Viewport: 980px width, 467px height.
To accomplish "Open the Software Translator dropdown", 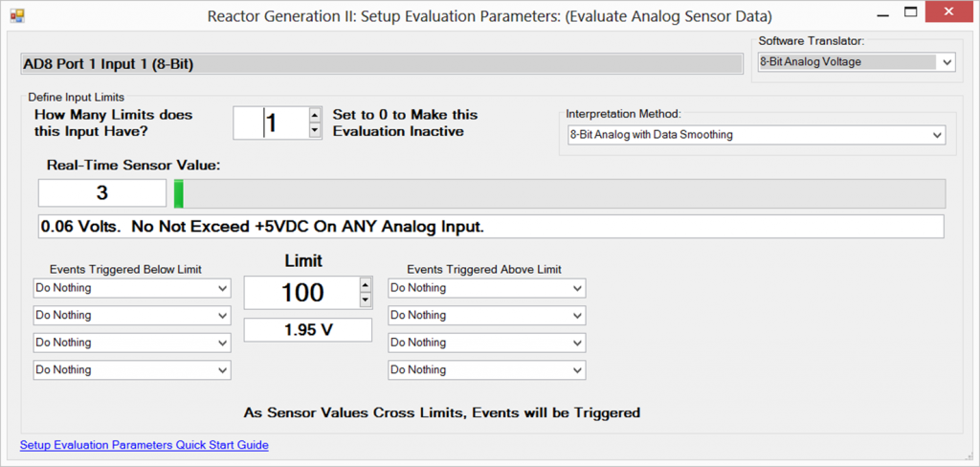I will (857, 62).
